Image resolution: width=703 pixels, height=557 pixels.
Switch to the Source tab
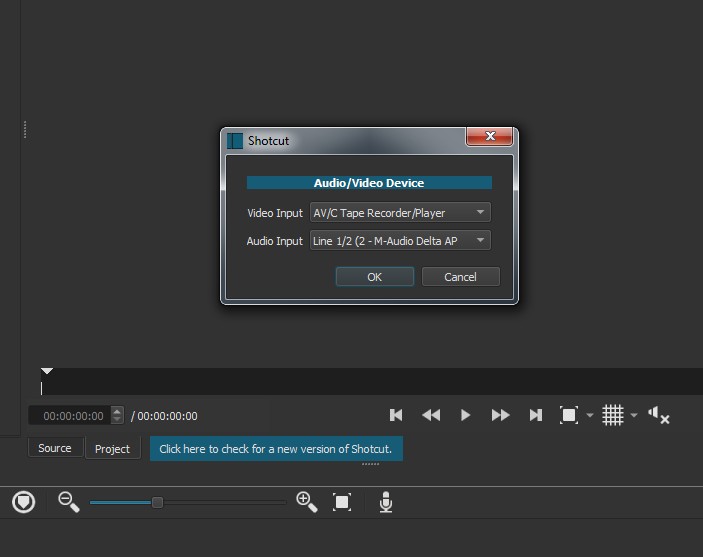pos(55,449)
